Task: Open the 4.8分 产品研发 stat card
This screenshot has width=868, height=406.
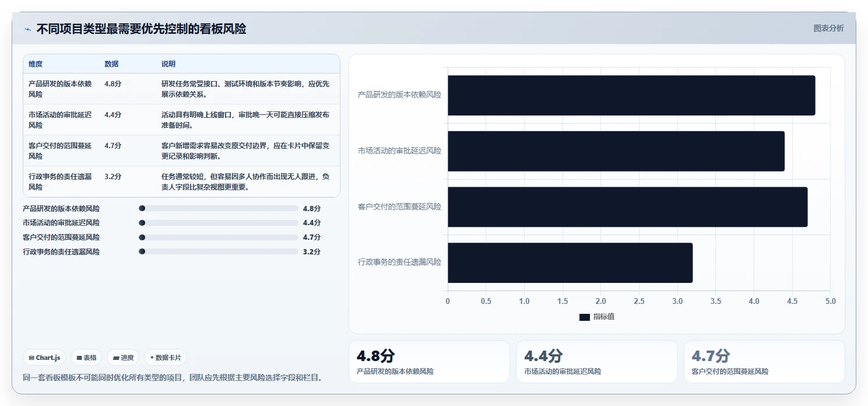Action: (x=429, y=362)
